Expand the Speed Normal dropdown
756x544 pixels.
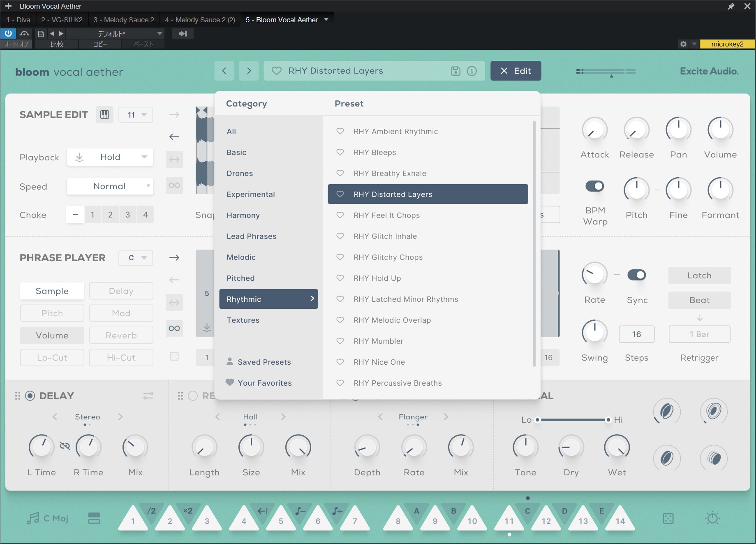click(x=110, y=186)
